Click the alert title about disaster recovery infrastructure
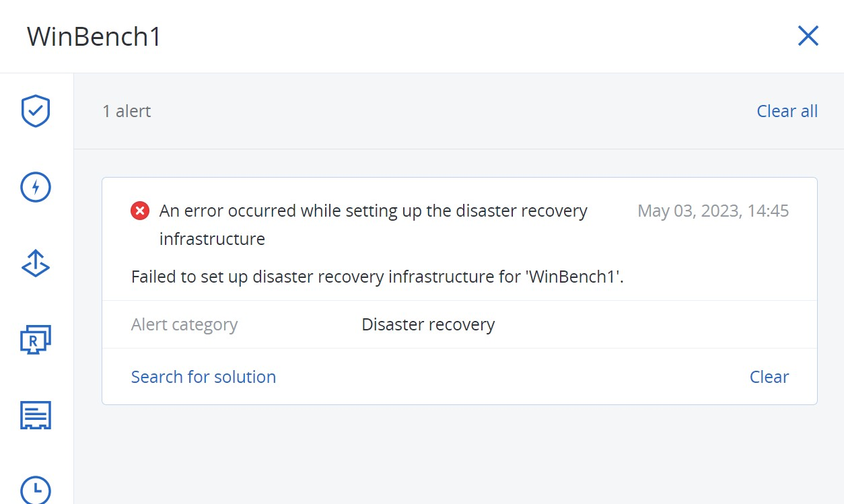The width and height of the screenshot is (844, 504). click(374, 225)
